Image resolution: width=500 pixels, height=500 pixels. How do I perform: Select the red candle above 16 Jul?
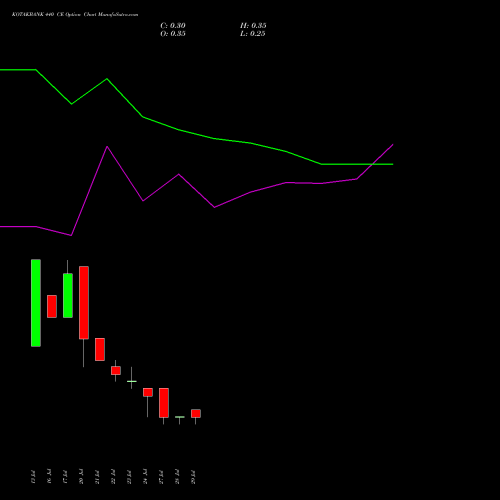pos(52,306)
